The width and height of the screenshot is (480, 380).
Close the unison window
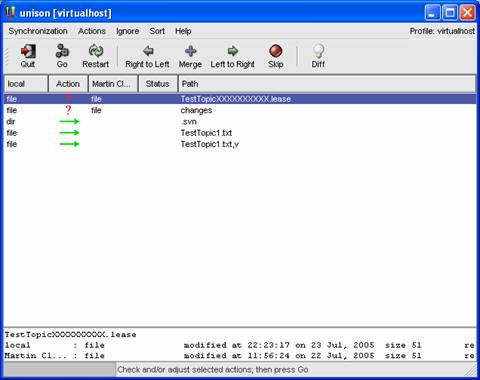[x=468, y=13]
